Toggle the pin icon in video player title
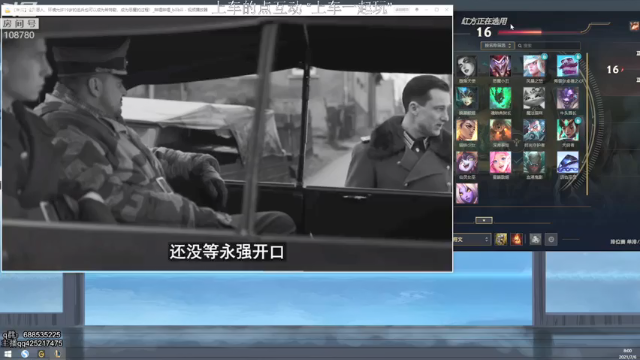Viewport: 640px width, 360px height. click(x=417, y=9)
